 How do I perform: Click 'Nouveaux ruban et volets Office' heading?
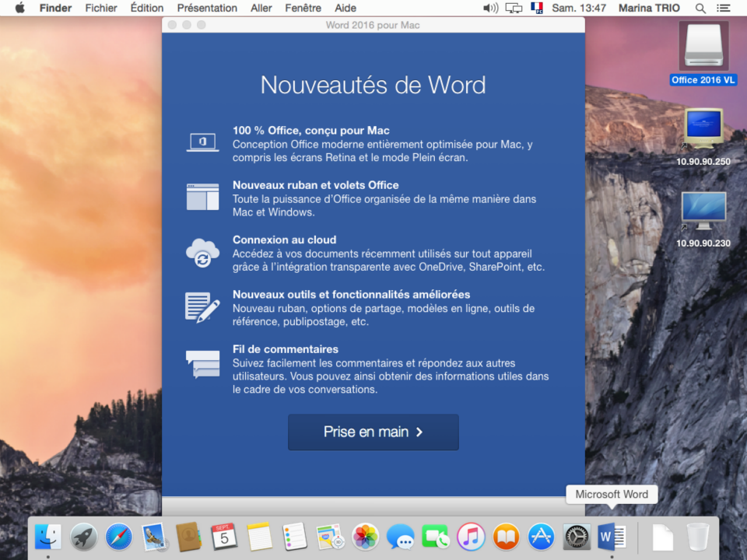315,185
